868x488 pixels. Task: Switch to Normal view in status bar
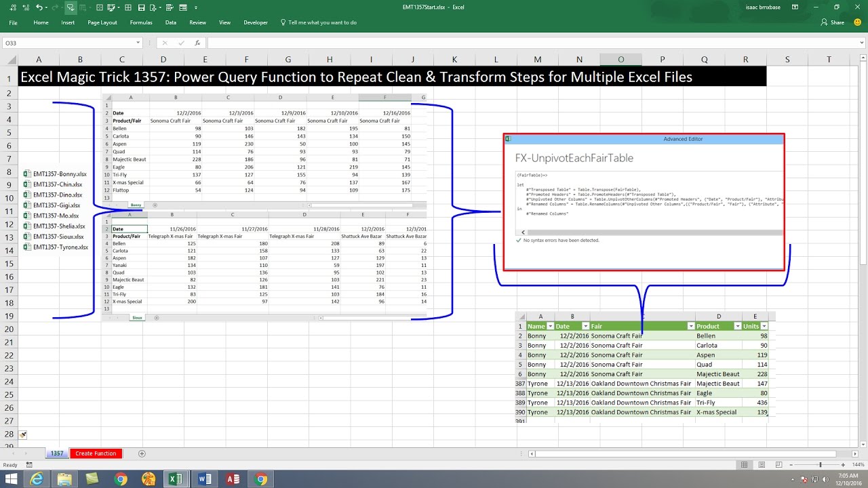(x=744, y=465)
